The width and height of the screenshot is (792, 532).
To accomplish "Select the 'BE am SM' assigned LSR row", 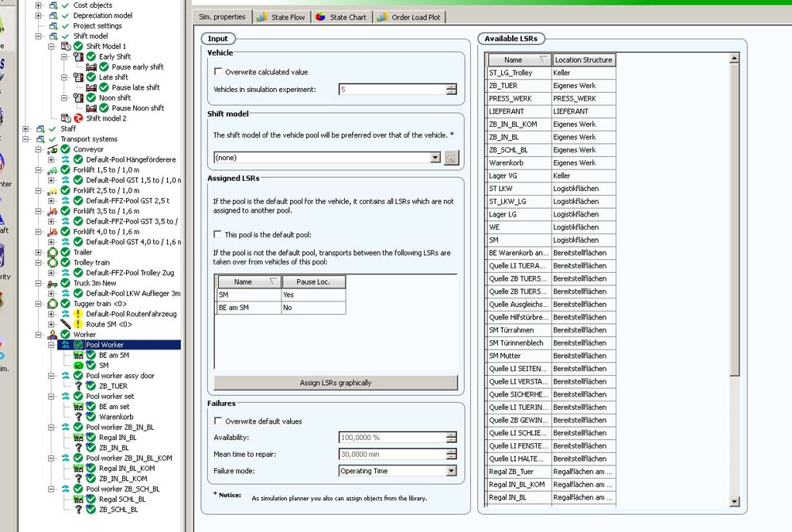I will coord(282,308).
